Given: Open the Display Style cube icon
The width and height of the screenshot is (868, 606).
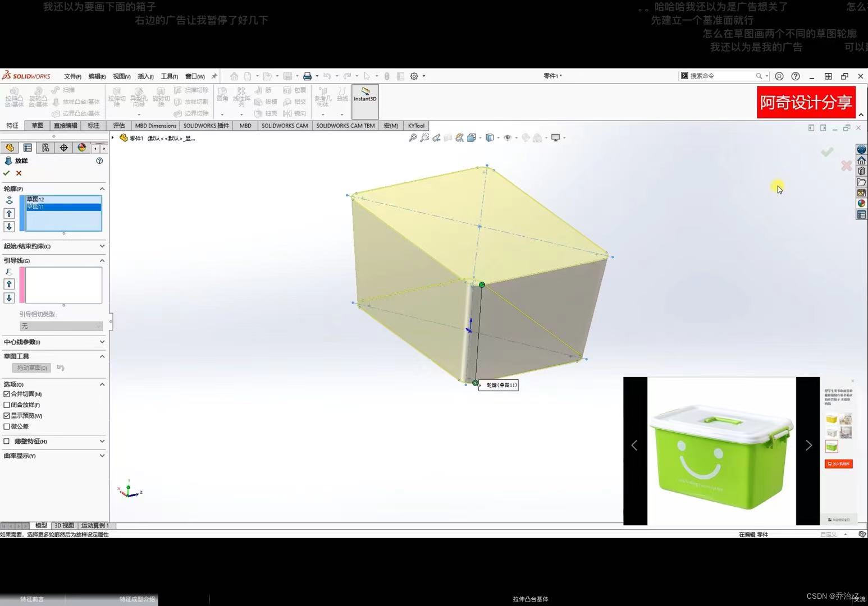Looking at the screenshot, I should tap(490, 137).
